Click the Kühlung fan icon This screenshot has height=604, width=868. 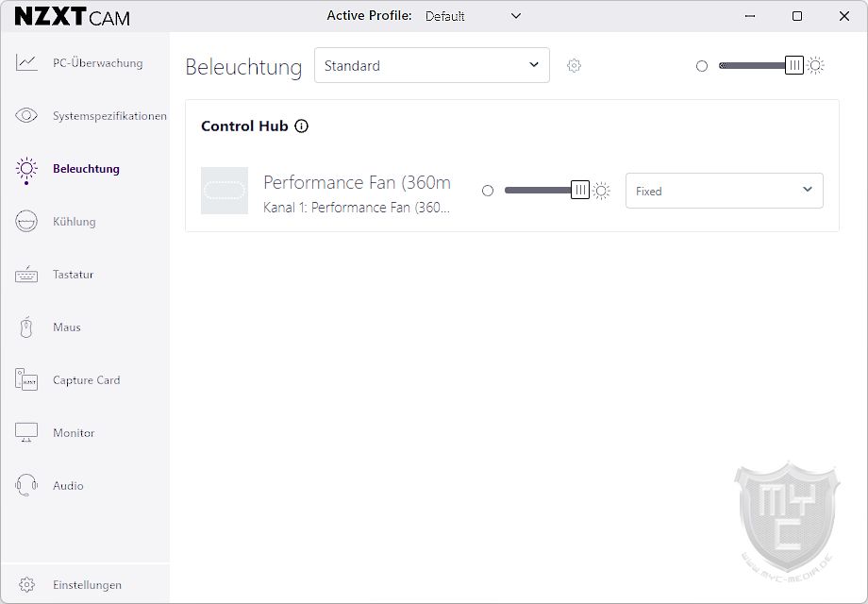26,222
